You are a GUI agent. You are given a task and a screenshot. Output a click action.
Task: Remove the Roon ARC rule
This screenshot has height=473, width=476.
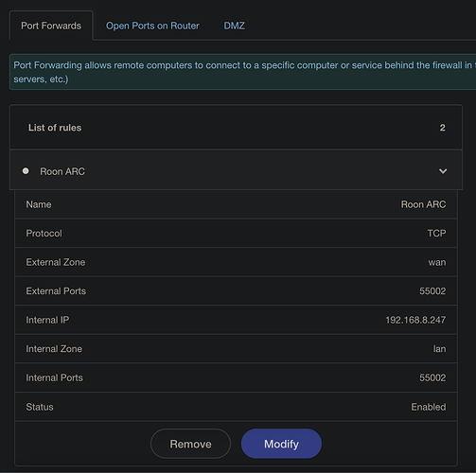190,444
